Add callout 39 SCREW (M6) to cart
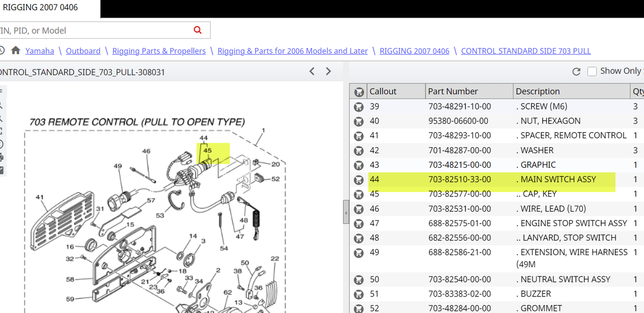 pyautogui.click(x=359, y=107)
